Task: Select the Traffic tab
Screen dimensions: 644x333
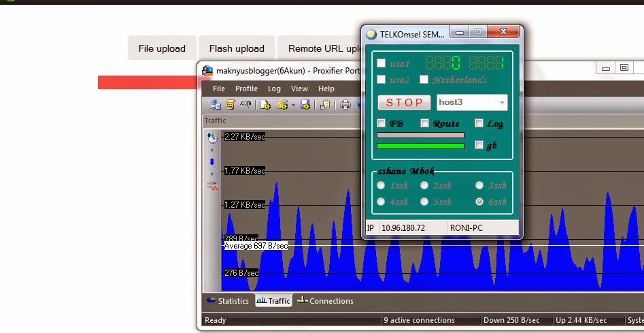Action: click(273, 301)
